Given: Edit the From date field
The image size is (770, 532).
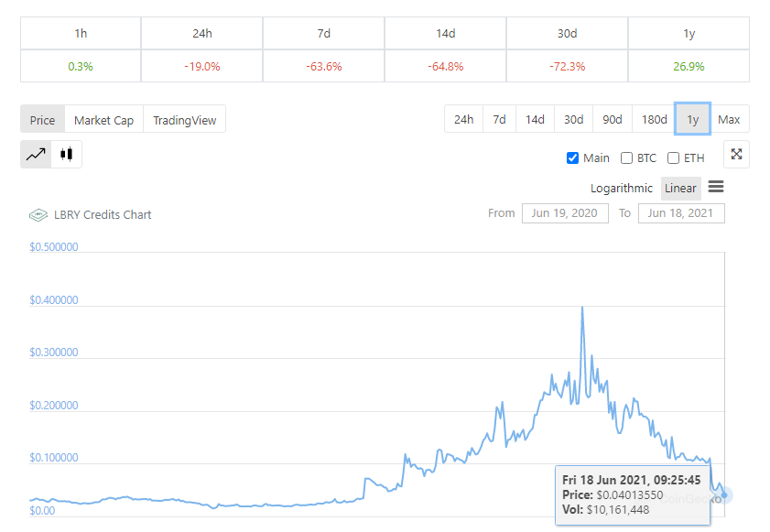Looking at the screenshot, I should pyautogui.click(x=565, y=213).
